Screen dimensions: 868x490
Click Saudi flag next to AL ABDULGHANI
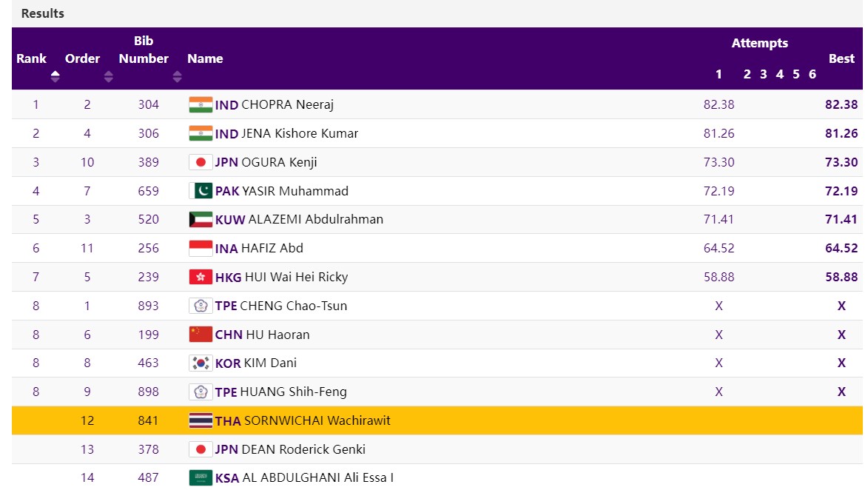pos(200,478)
